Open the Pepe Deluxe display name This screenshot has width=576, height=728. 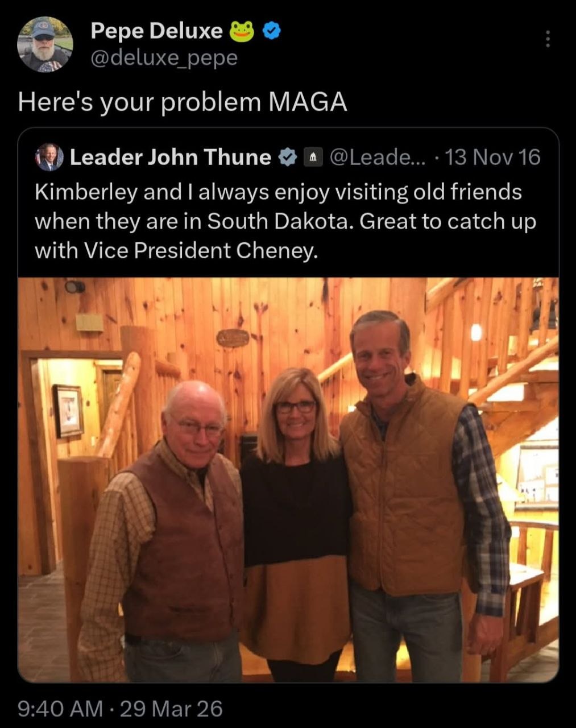pos(156,31)
